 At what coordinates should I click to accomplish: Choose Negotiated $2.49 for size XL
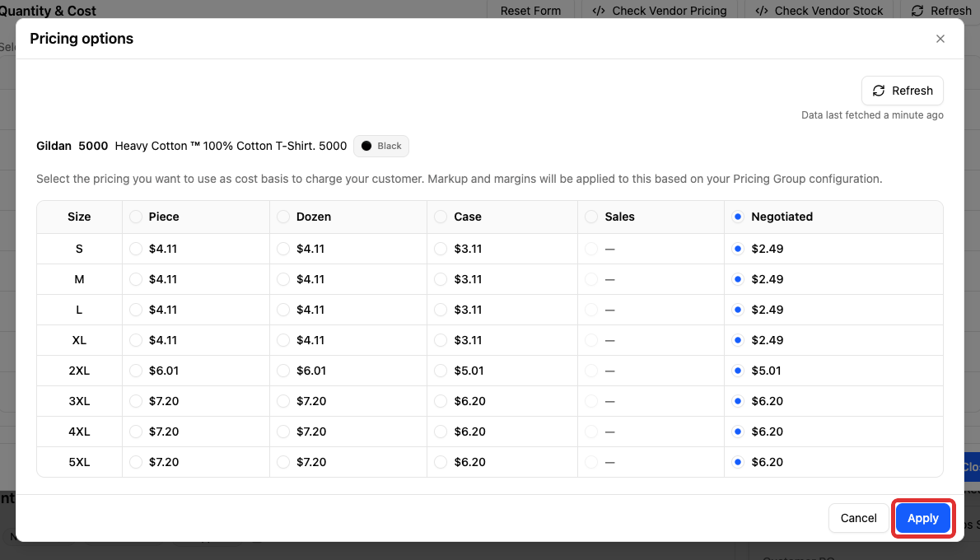tap(738, 341)
